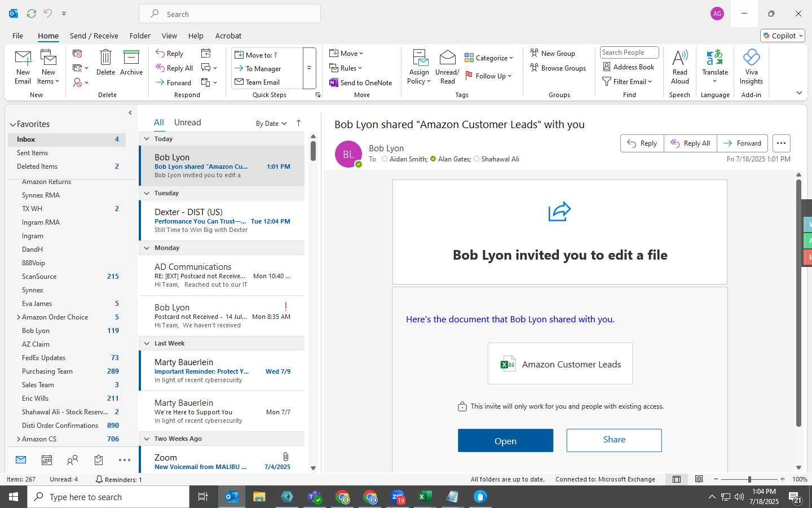Click Browse Groups
This screenshot has height=508, width=812.
point(558,68)
